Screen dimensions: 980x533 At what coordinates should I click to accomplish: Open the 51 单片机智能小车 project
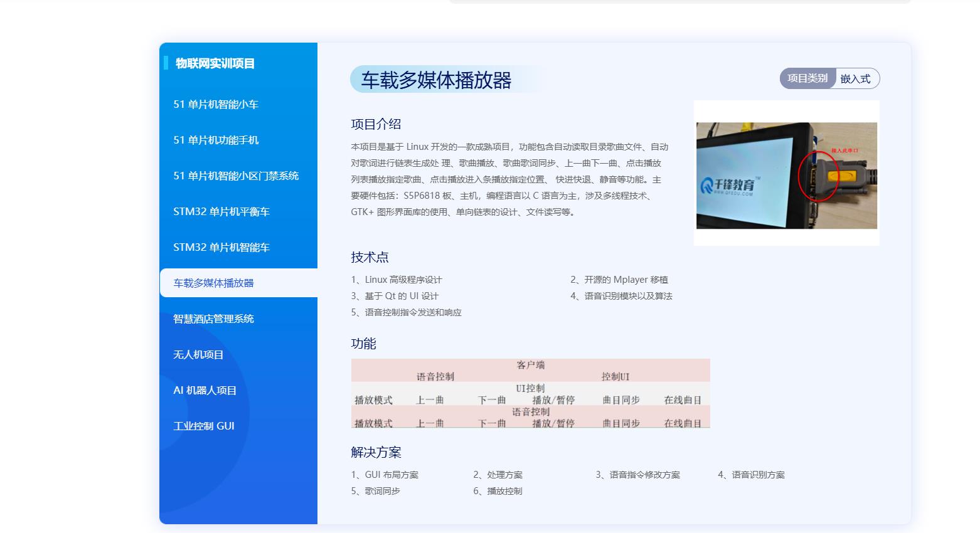click(x=216, y=105)
